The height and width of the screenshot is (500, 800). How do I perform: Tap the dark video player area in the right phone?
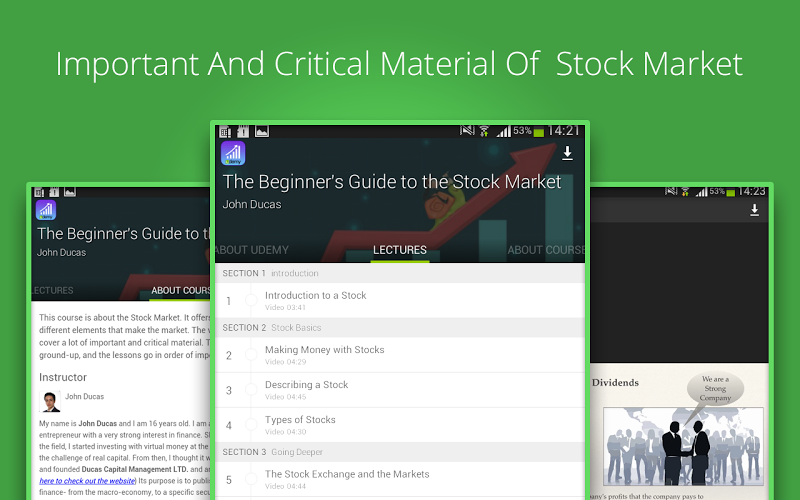point(679,292)
